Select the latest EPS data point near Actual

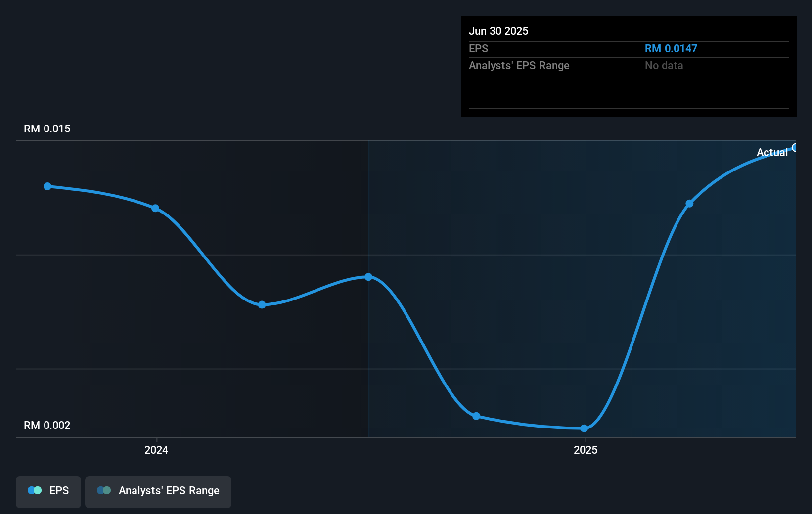[x=795, y=147]
